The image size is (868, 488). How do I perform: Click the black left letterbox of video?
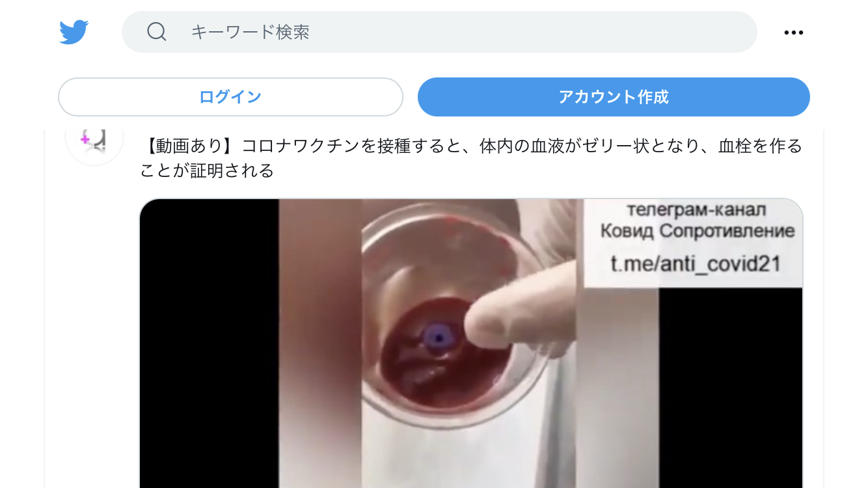[x=210, y=344]
